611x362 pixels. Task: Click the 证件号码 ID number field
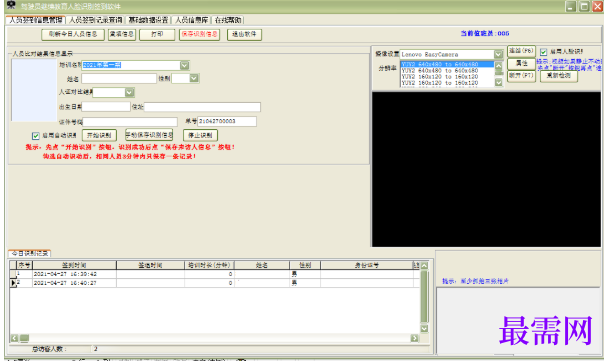coord(130,122)
